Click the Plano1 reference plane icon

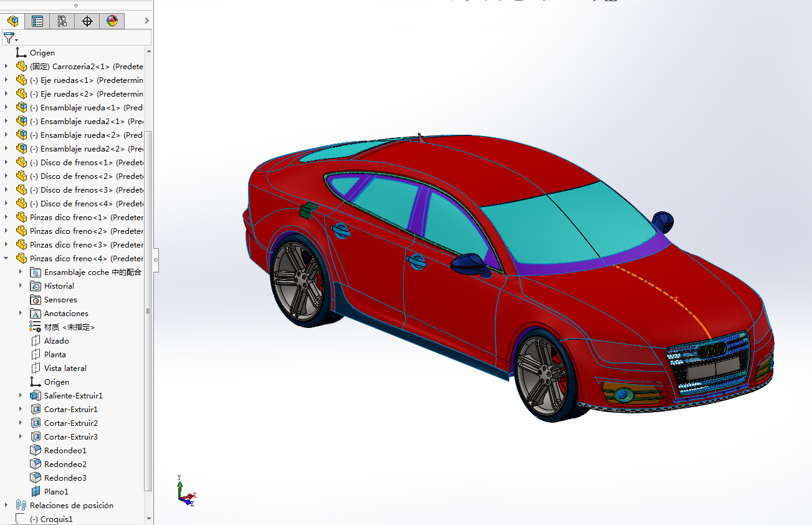(36, 492)
